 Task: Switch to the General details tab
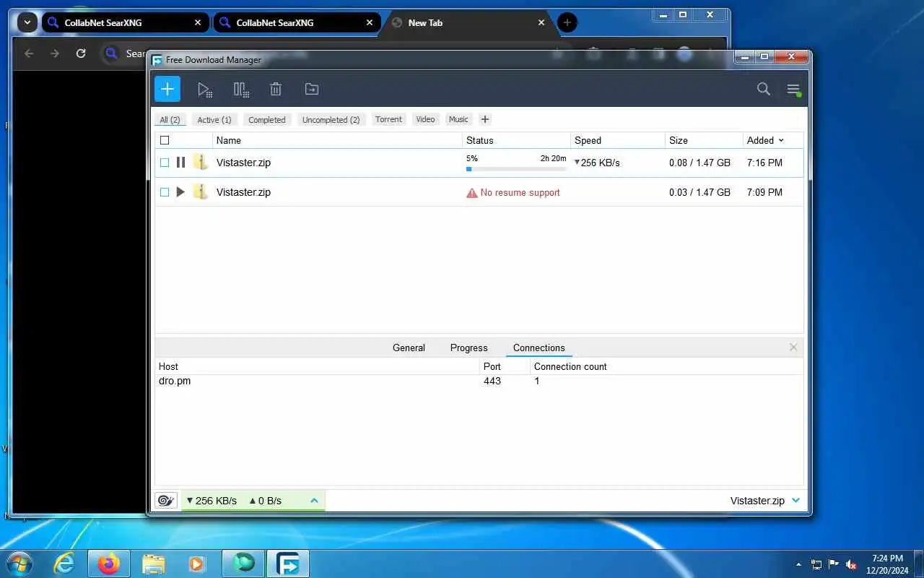click(x=409, y=348)
